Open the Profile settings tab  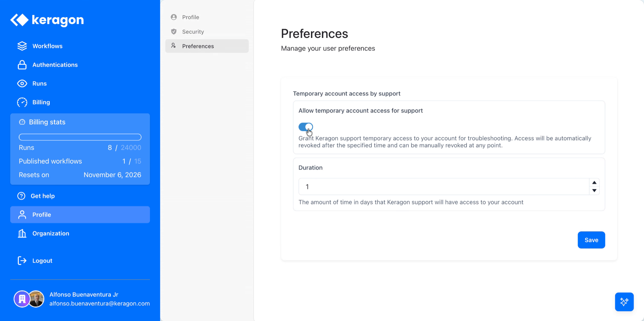click(x=191, y=17)
